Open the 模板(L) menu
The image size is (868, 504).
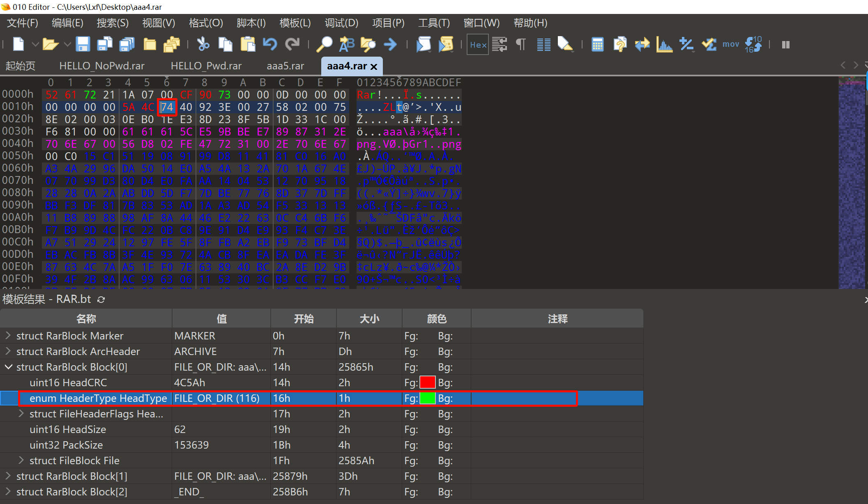(x=295, y=23)
